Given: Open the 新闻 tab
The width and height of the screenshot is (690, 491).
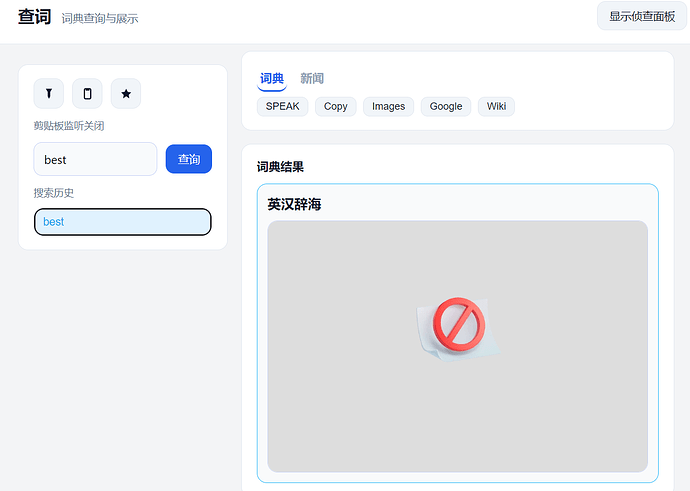Looking at the screenshot, I should (x=312, y=78).
